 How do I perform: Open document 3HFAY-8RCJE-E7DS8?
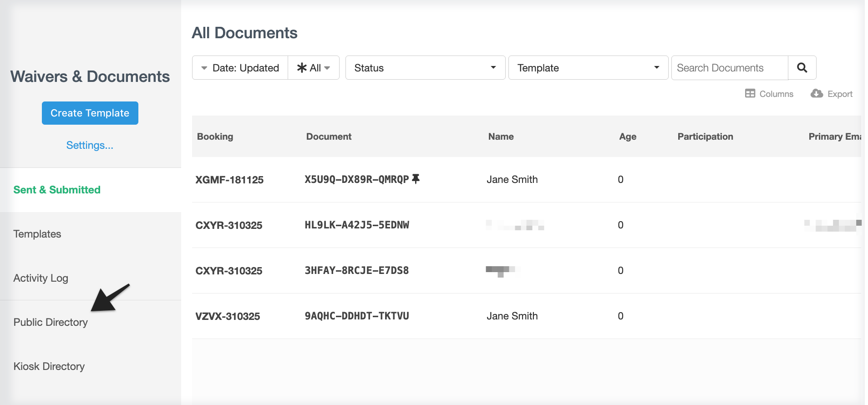(357, 270)
